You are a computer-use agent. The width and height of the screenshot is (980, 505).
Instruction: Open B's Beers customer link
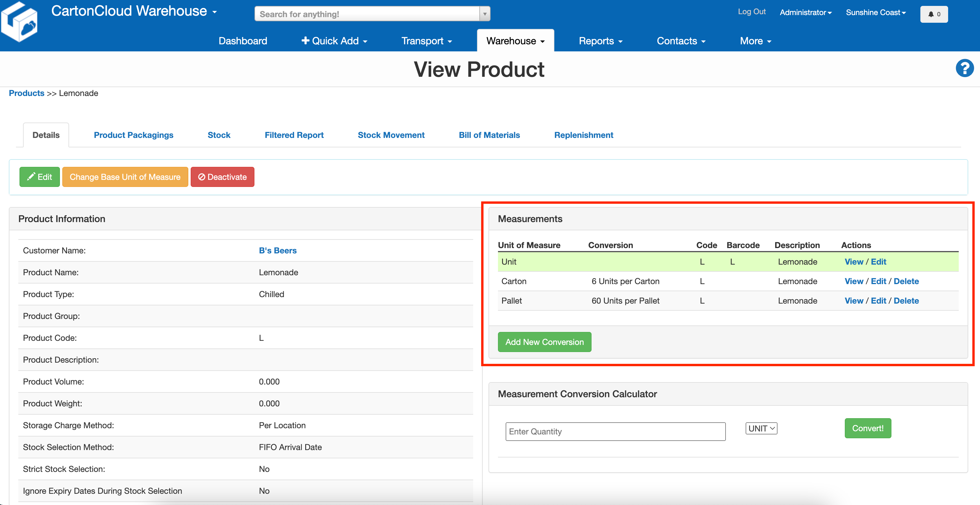(x=277, y=250)
